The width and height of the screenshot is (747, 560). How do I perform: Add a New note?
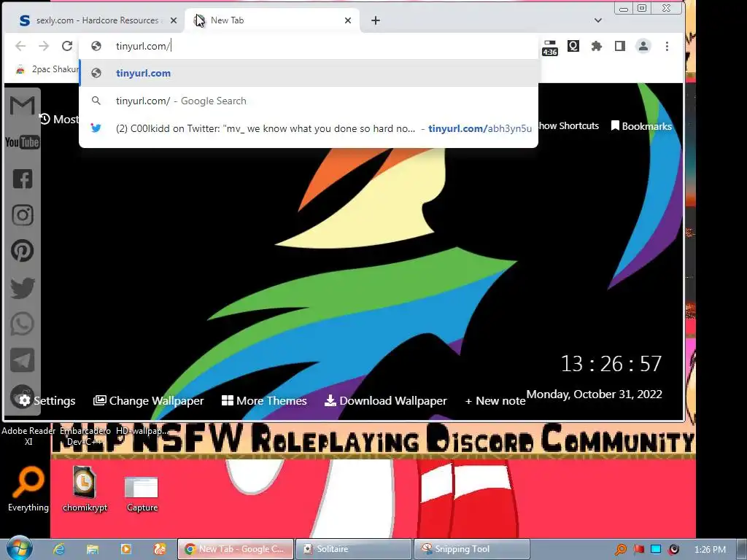(495, 400)
